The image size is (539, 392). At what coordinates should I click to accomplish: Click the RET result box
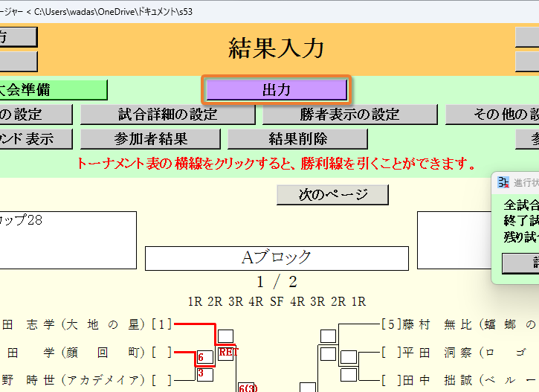[x=226, y=353]
